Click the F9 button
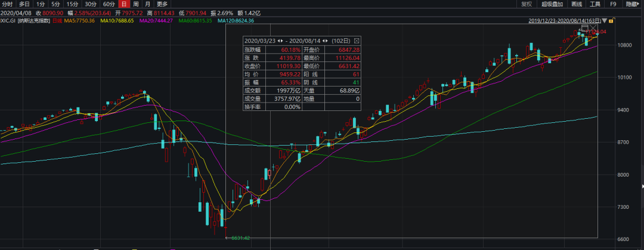The image size is (644, 250). [x=612, y=4]
